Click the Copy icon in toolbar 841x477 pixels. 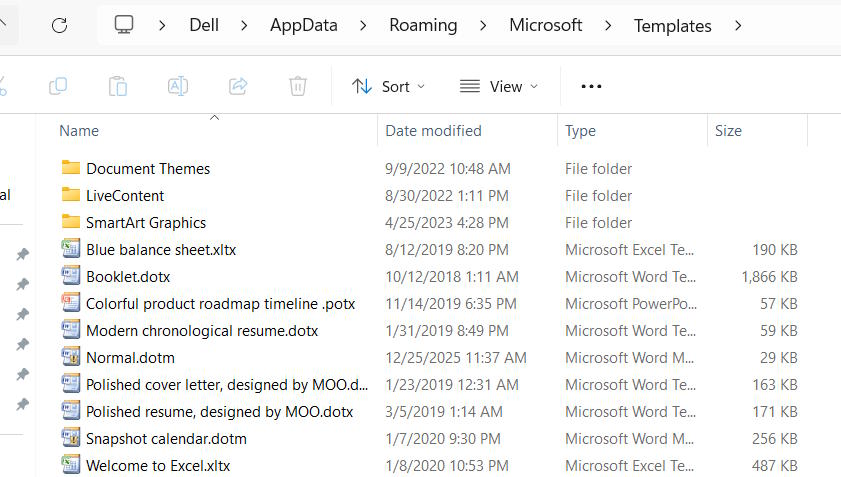pos(58,86)
